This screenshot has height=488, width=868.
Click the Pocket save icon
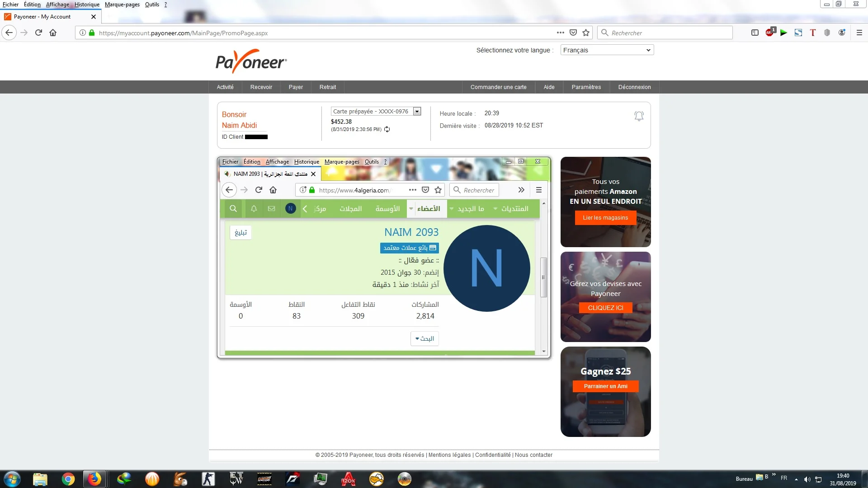pyautogui.click(x=573, y=33)
